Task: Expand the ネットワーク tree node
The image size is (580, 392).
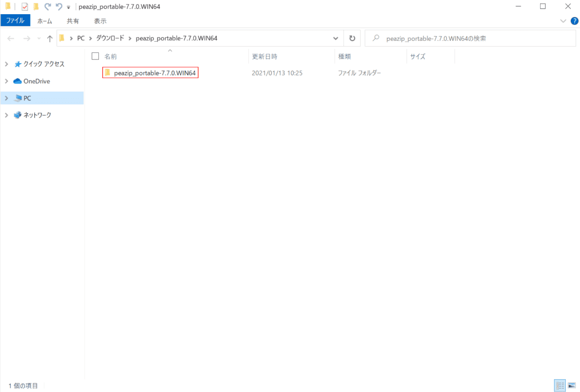Action: 6,115
